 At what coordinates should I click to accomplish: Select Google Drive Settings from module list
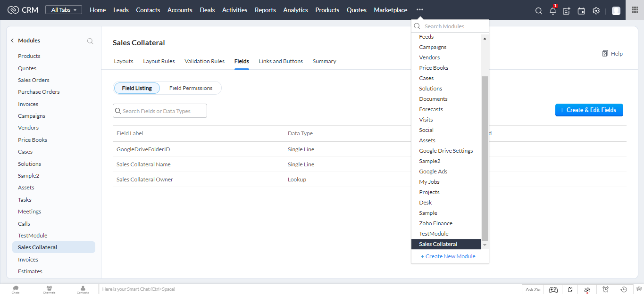pyautogui.click(x=446, y=151)
